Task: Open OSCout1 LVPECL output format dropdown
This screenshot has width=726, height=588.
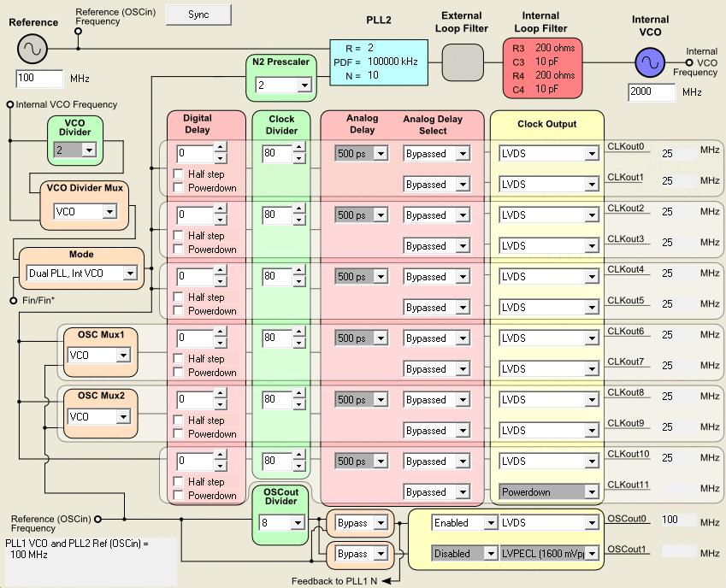Action: [x=591, y=554]
